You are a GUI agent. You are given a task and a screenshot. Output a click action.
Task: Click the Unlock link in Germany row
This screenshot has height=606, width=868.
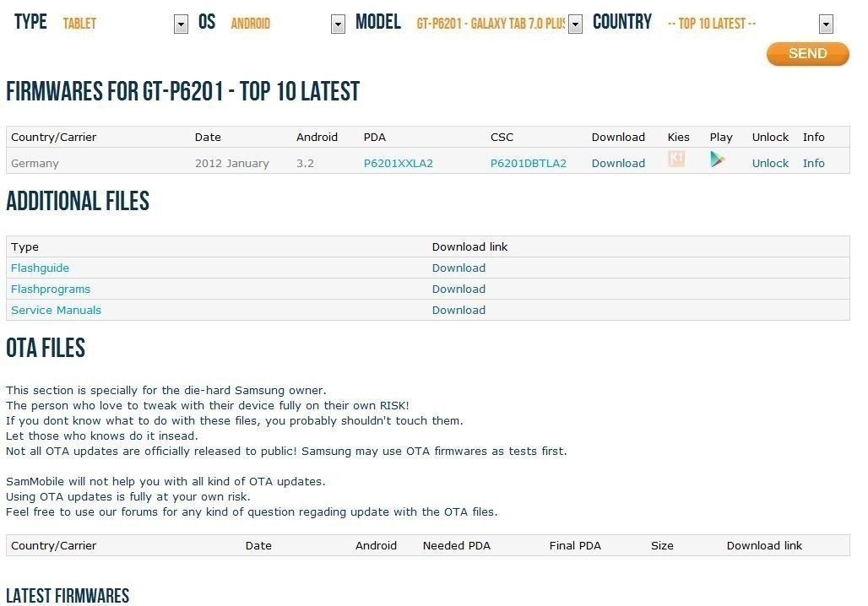click(770, 163)
